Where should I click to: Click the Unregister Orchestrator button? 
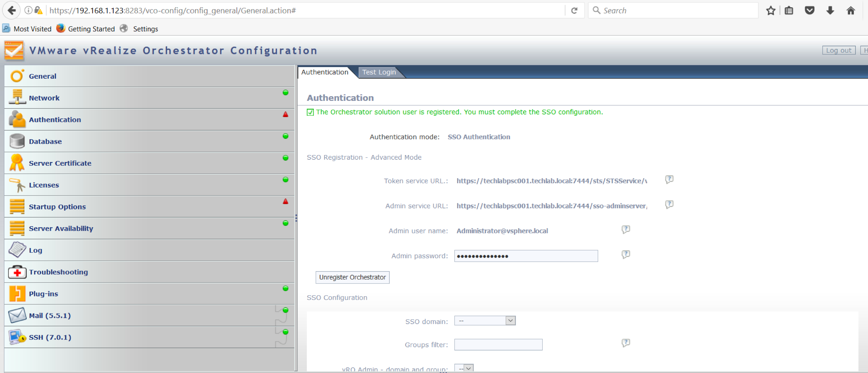(x=352, y=277)
